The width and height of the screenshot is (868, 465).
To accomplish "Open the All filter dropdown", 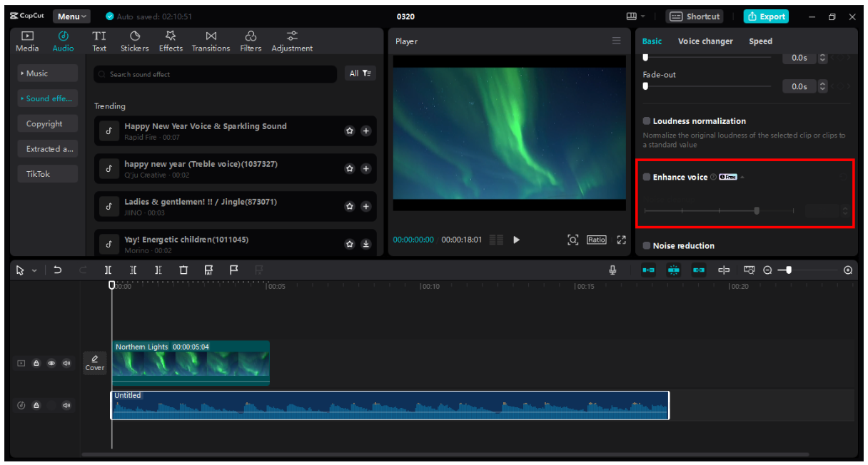I will 360,73.
